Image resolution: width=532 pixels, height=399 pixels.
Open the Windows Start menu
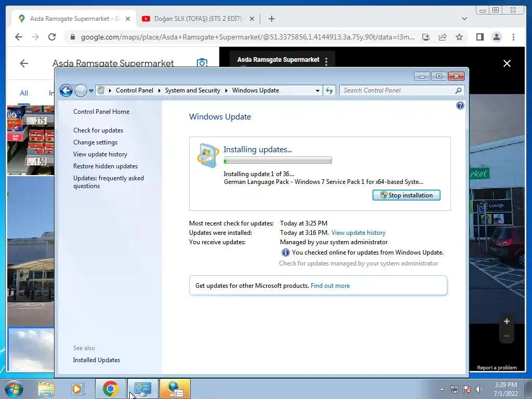pyautogui.click(x=13, y=389)
